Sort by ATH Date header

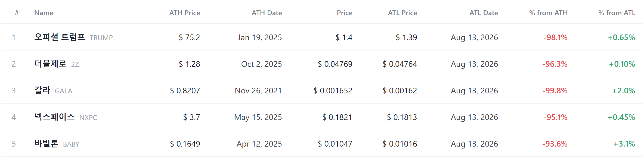click(x=267, y=13)
